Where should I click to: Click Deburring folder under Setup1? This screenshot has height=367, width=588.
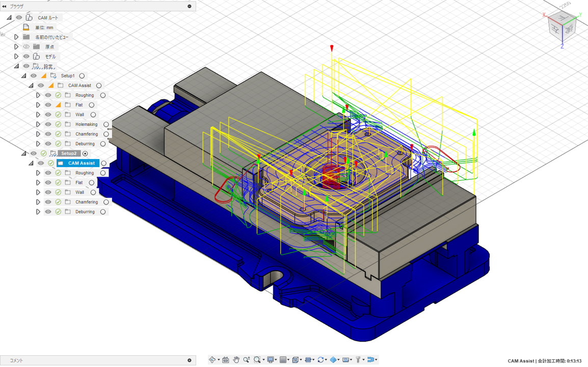point(85,144)
